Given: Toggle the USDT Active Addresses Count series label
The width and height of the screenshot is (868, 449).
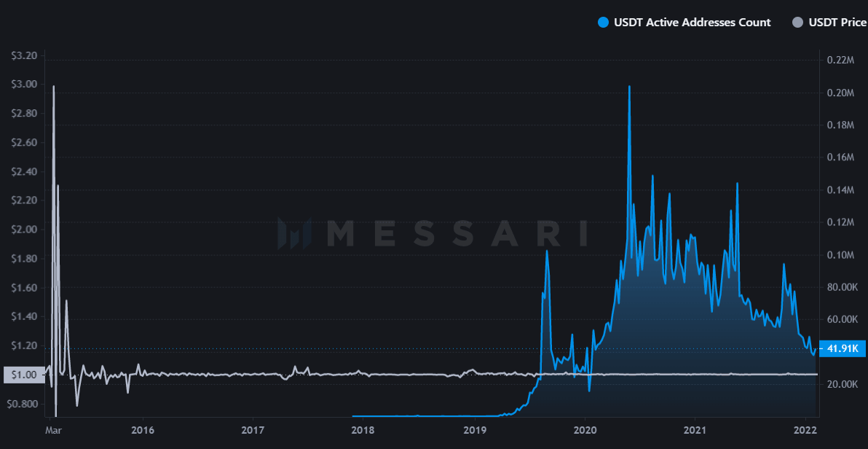Looking at the screenshot, I should coord(692,23).
